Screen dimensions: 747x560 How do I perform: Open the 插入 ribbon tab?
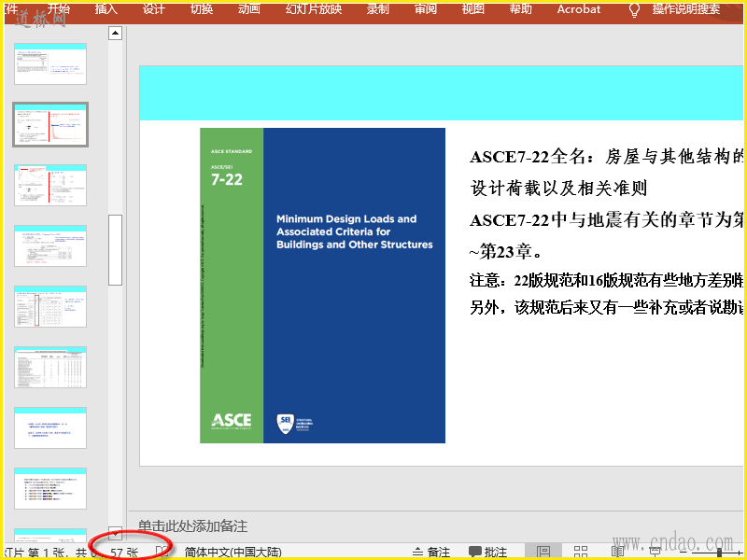pyautogui.click(x=106, y=8)
